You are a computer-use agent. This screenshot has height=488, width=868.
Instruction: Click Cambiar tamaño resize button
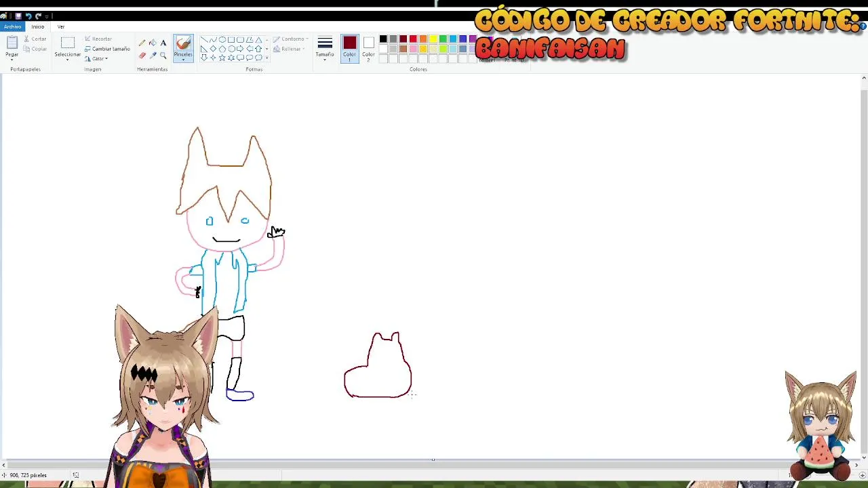pos(107,49)
